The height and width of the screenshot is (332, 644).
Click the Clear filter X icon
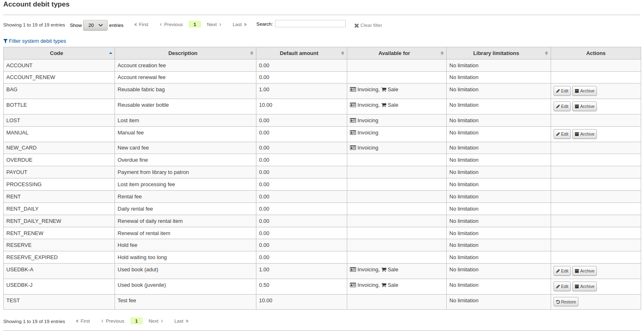coord(357,26)
